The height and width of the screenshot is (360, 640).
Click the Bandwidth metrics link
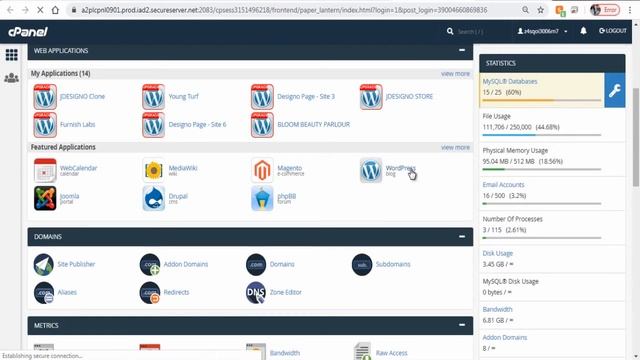click(284, 353)
